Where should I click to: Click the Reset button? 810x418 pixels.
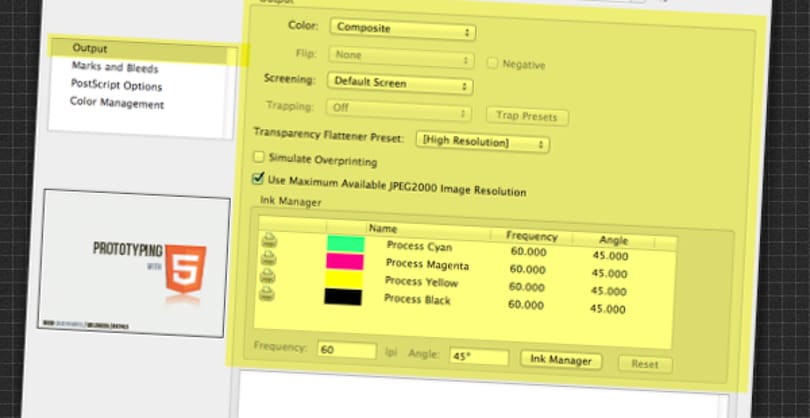tap(645, 364)
